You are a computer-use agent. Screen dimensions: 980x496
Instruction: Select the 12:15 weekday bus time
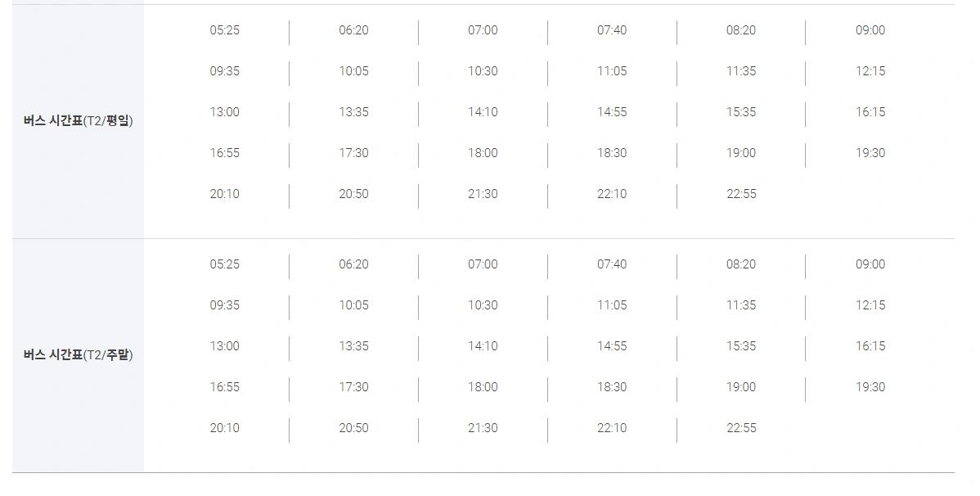point(870,71)
